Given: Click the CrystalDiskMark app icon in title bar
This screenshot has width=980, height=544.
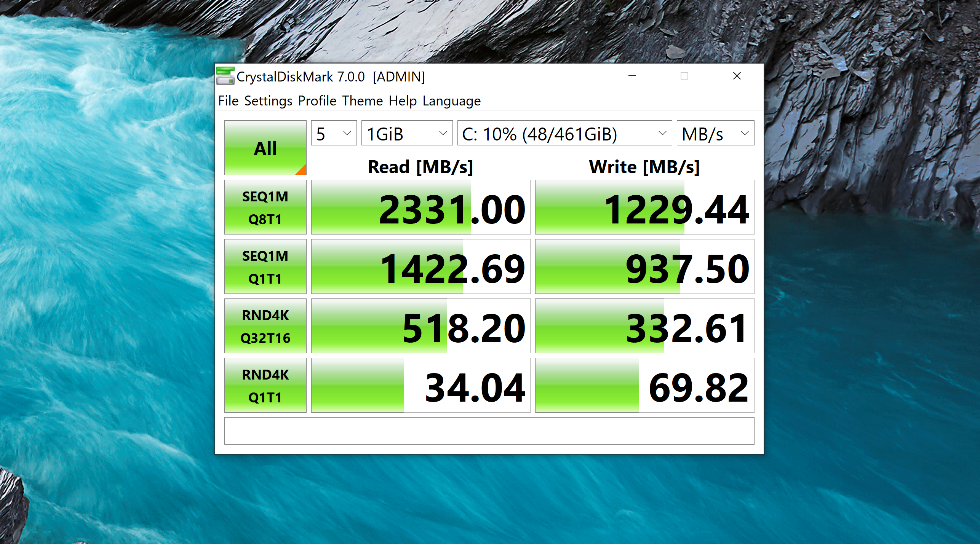Looking at the screenshot, I should 225,76.
